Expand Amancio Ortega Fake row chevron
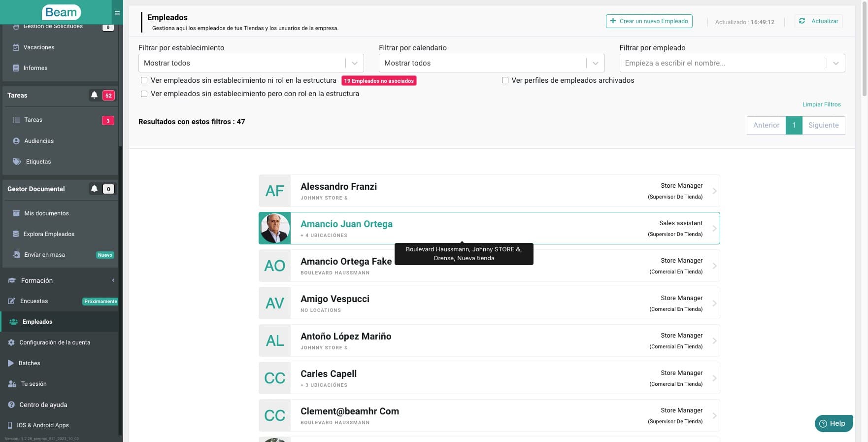Screen dimensions: 868x442 point(714,266)
